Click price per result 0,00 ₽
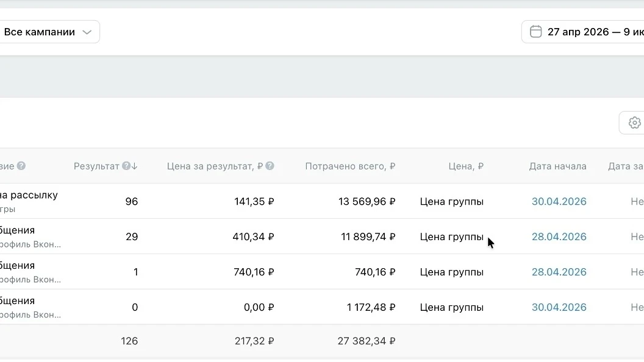 point(259,307)
